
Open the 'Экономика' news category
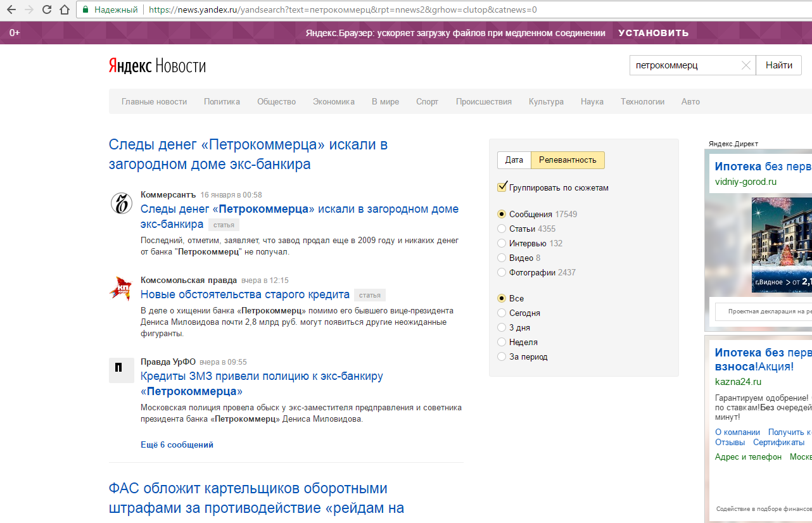point(333,101)
